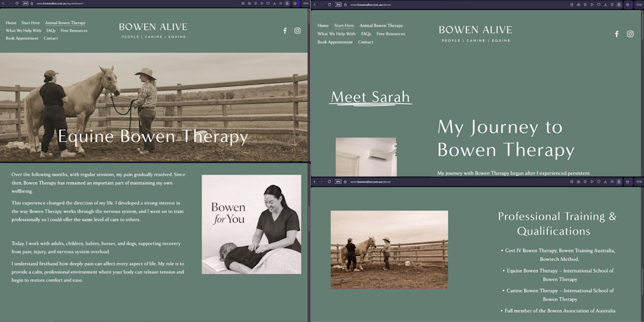Open Instagram icon in the Equine Bowen window
The height and width of the screenshot is (322, 644).
pyautogui.click(x=297, y=30)
